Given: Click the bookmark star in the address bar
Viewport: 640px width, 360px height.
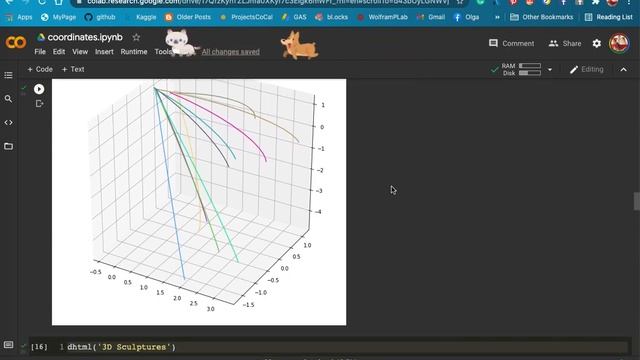Looking at the screenshot, I should pyautogui.click(x=460, y=2).
